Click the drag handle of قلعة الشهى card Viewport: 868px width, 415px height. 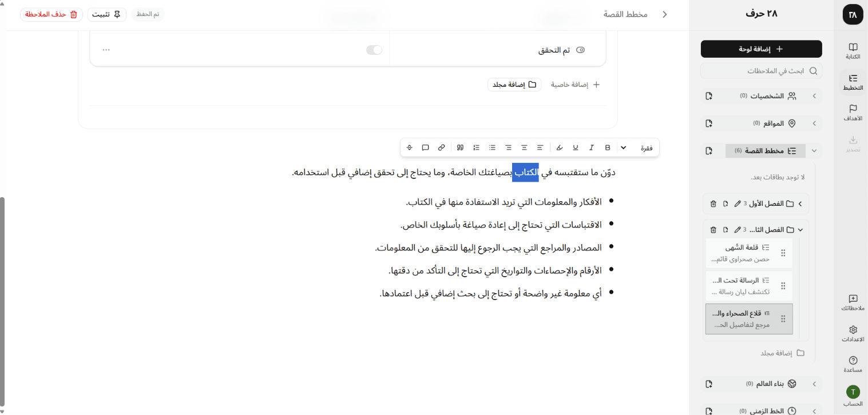click(783, 253)
